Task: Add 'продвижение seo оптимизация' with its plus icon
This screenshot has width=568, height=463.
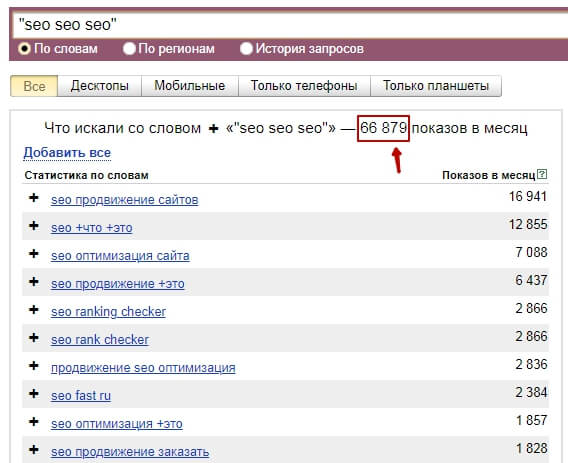Action: (34, 366)
